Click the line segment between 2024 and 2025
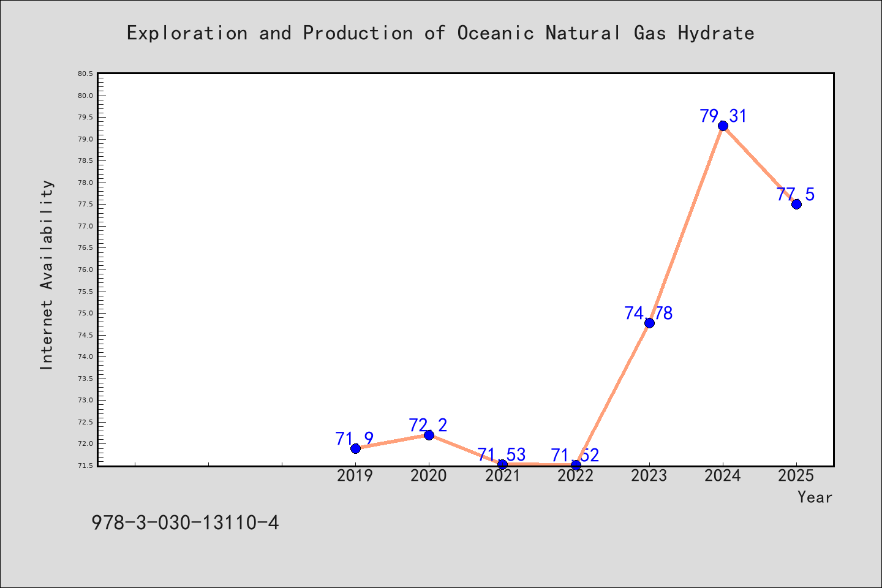 coord(759,165)
